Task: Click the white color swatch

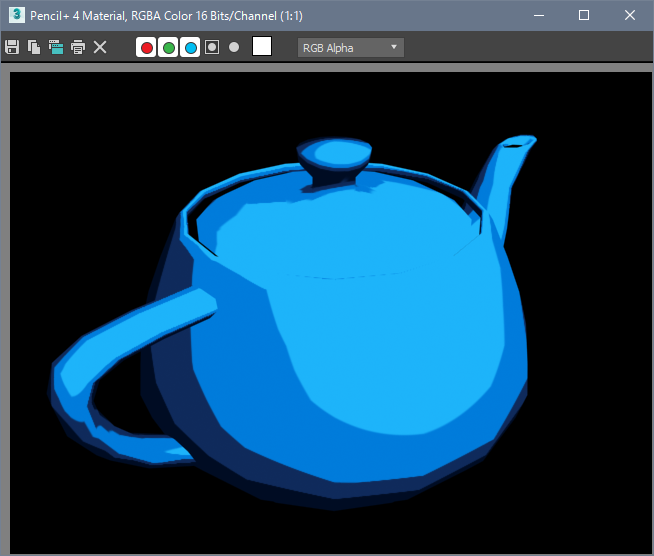Action: point(262,46)
